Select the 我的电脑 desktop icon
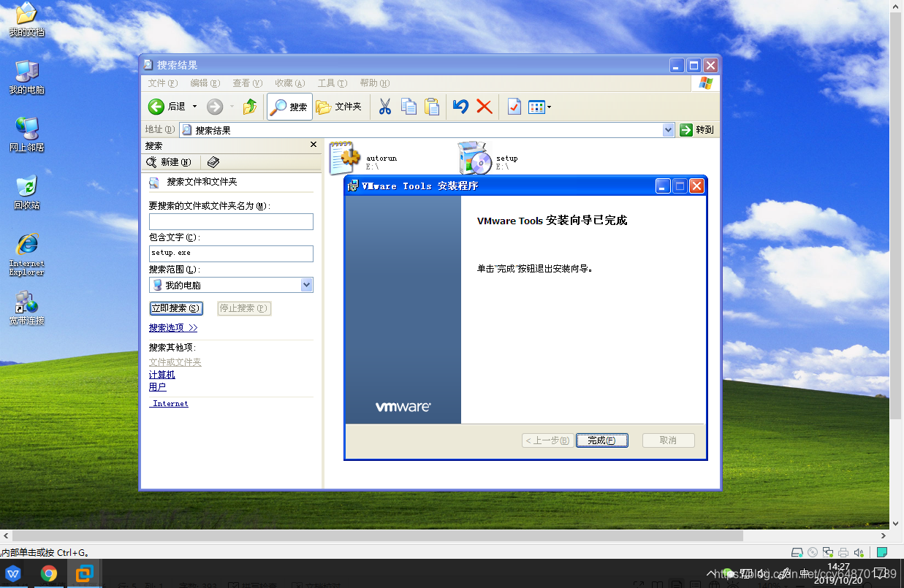 click(26, 77)
